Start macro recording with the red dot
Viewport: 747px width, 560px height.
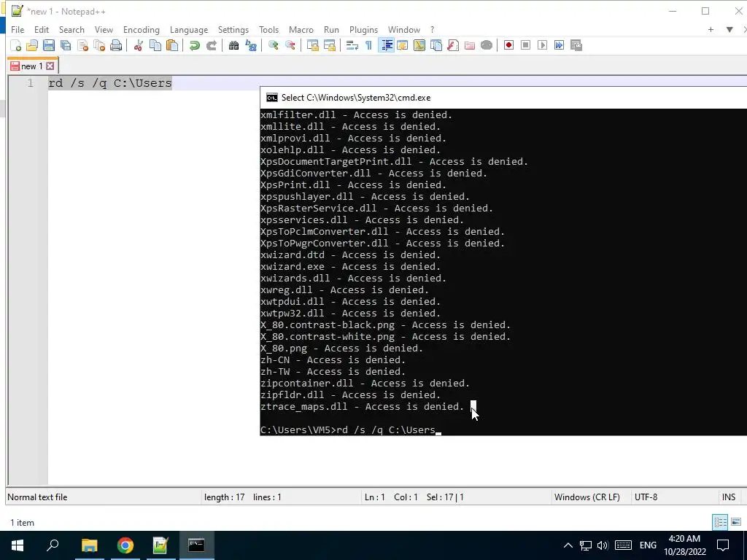click(508, 45)
